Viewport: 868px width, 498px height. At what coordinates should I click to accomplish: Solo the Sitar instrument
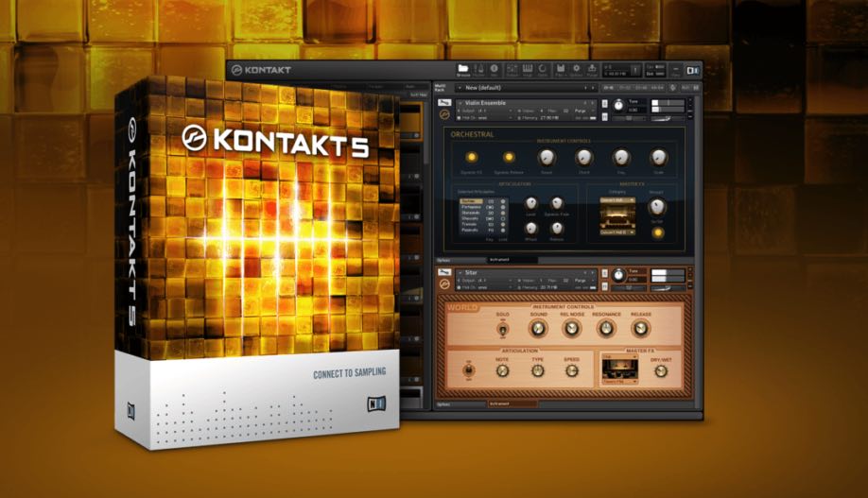pyautogui.click(x=604, y=273)
